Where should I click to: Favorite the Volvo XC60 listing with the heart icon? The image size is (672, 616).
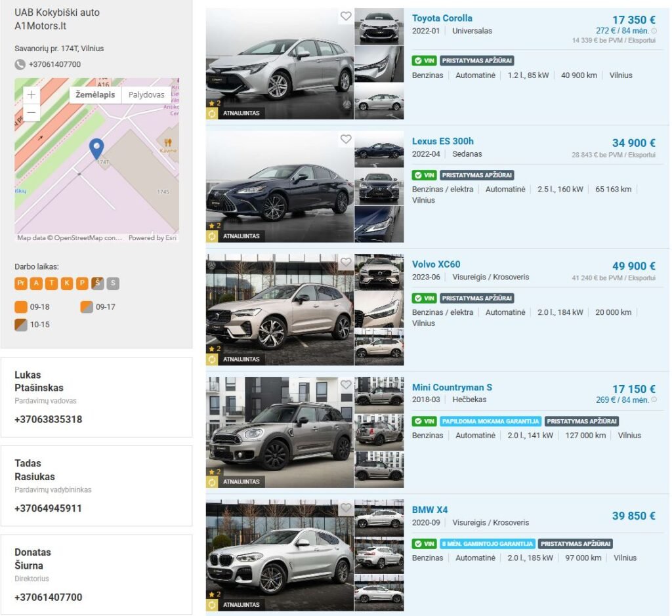pyautogui.click(x=346, y=262)
